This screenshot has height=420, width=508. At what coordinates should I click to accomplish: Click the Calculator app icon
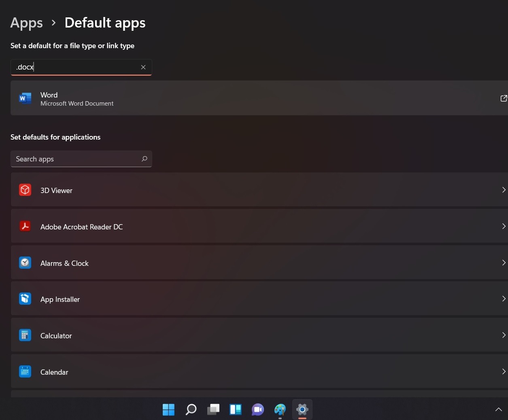coord(25,335)
